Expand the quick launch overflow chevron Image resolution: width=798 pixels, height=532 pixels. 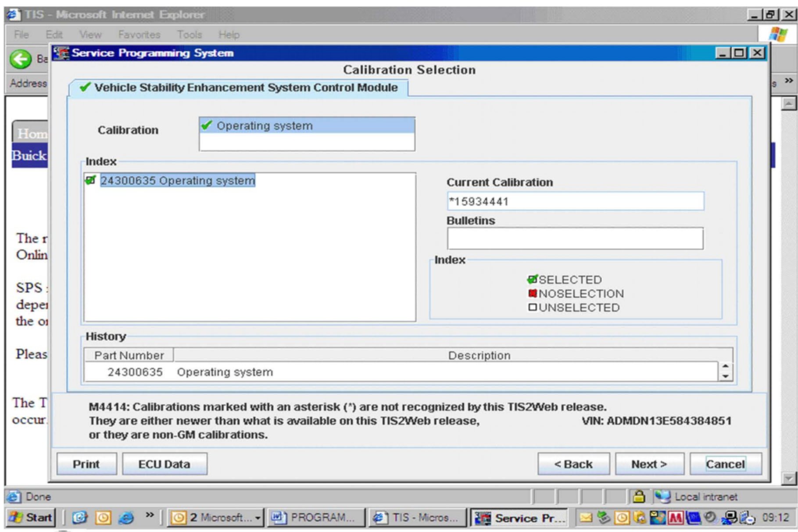pyautogui.click(x=150, y=515)
